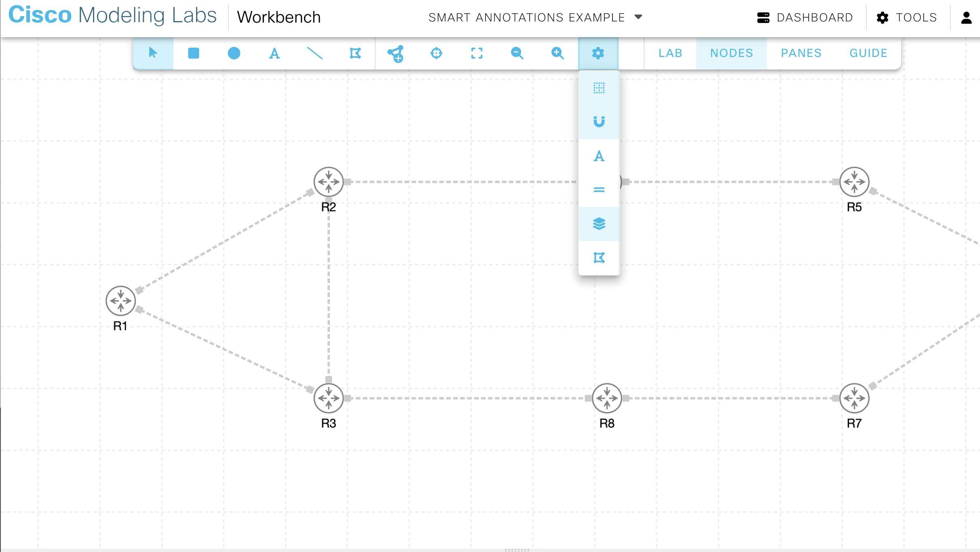Pick the polygon annotation tool
Image resolution: width=980 pixels, height=552 pixels.
click(x=355, y=53)
